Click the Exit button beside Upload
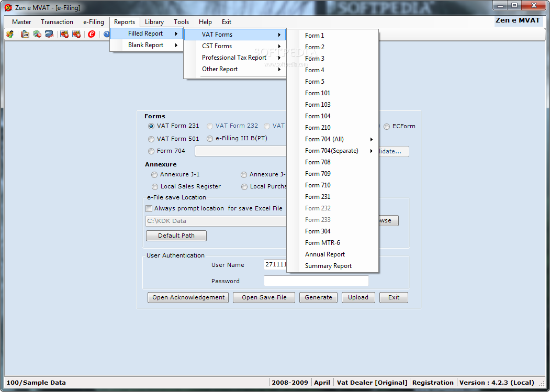This screenshot has width=550, height=392. coord(394,297)
